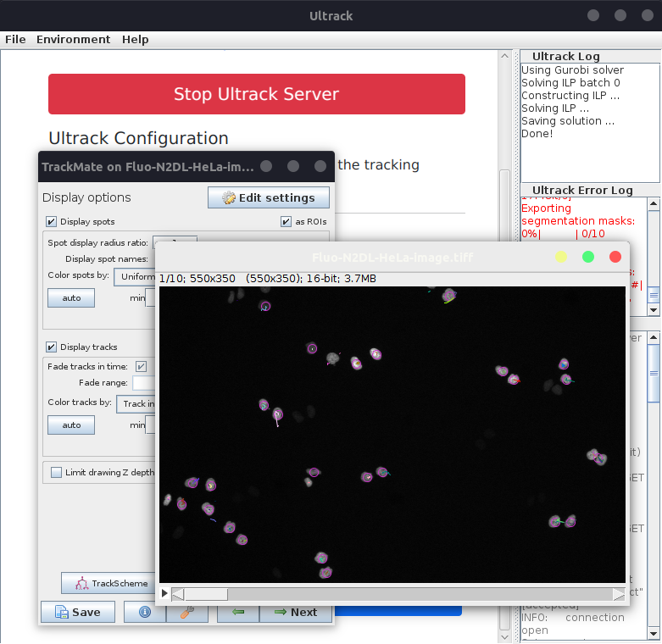Enable Limit drawing Z depth checkbox
Screen dimensions: 662x644
tap(56, 472)
